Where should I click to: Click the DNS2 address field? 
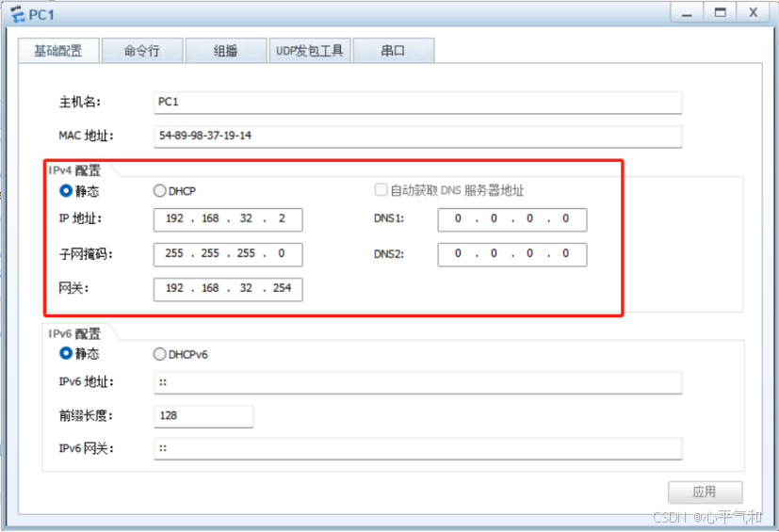coord(512,254)
